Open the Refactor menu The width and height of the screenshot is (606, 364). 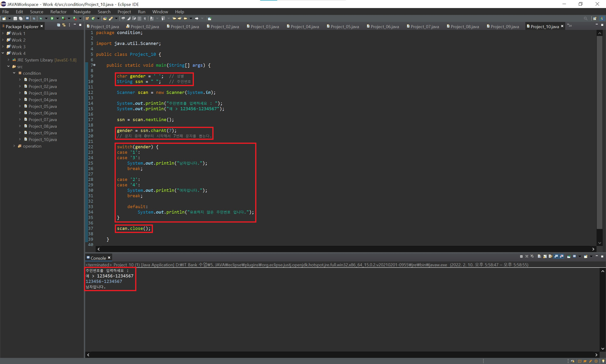click(58, 12)
